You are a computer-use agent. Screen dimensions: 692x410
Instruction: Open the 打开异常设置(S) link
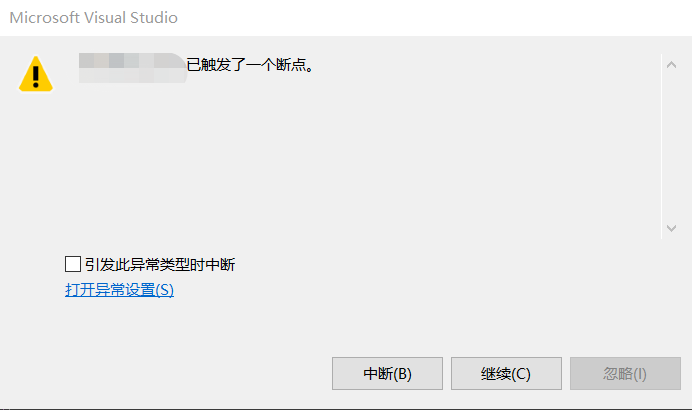pos(120,290)
